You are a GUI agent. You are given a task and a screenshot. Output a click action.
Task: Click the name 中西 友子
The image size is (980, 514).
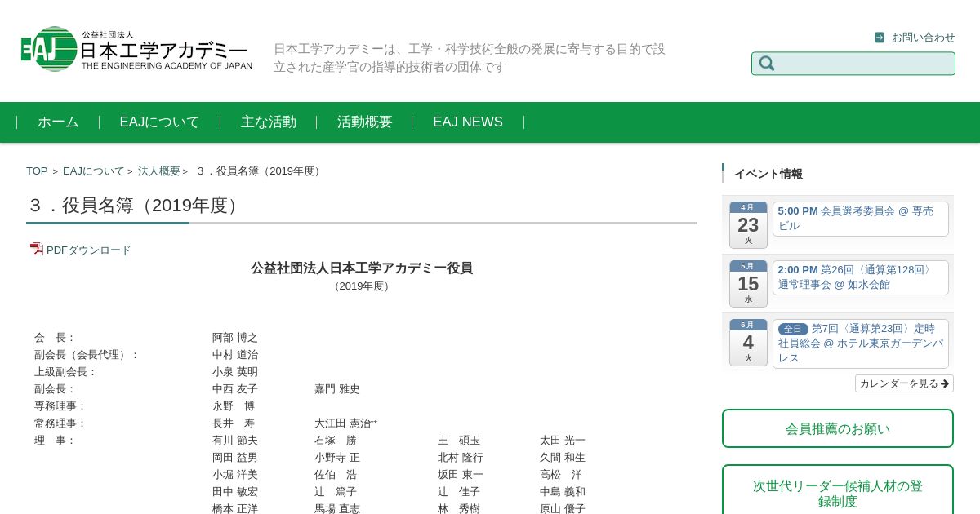pos(235,389)
